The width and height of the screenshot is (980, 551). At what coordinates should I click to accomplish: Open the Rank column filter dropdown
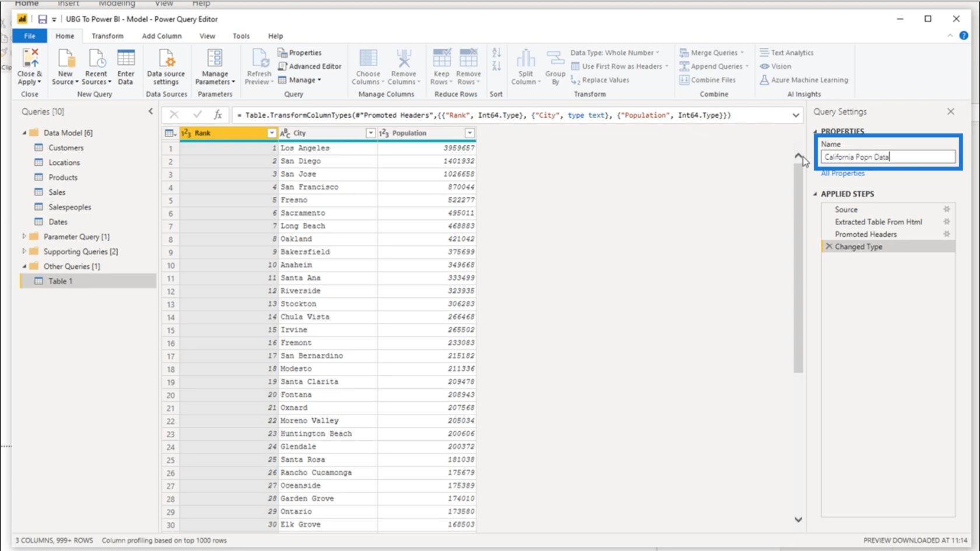(271, 133)
